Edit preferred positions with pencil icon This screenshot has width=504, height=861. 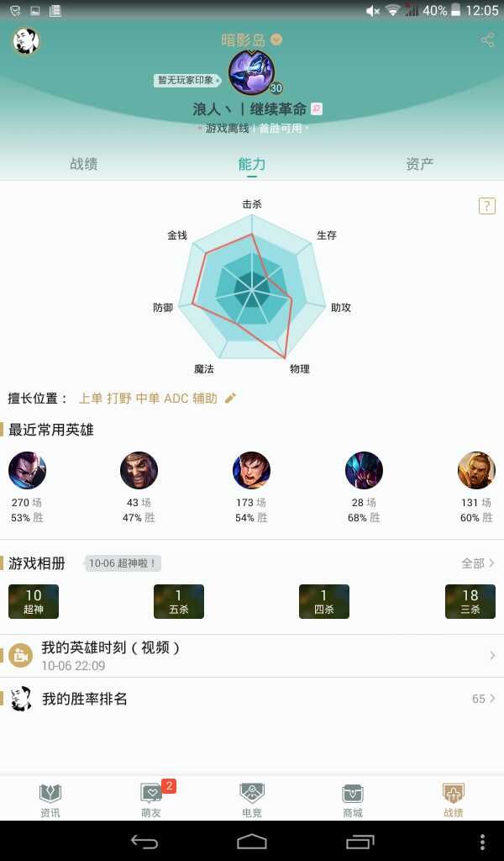[x=230, y=398]
